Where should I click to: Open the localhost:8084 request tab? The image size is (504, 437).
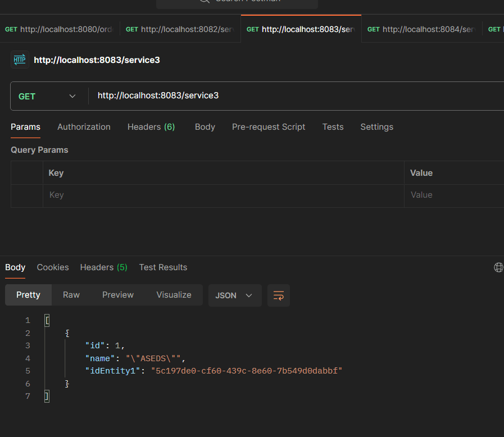421,29
